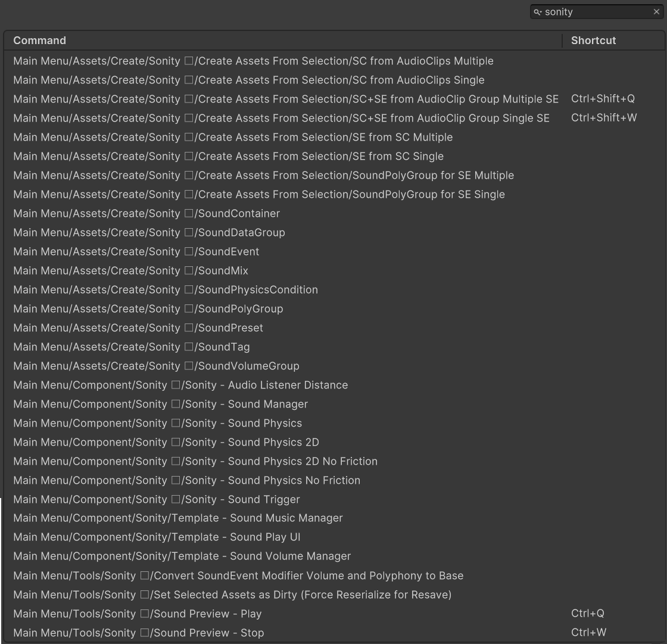Select SC from AudioClips Single row
667x644 pixels.
click(x=333, y=80)
